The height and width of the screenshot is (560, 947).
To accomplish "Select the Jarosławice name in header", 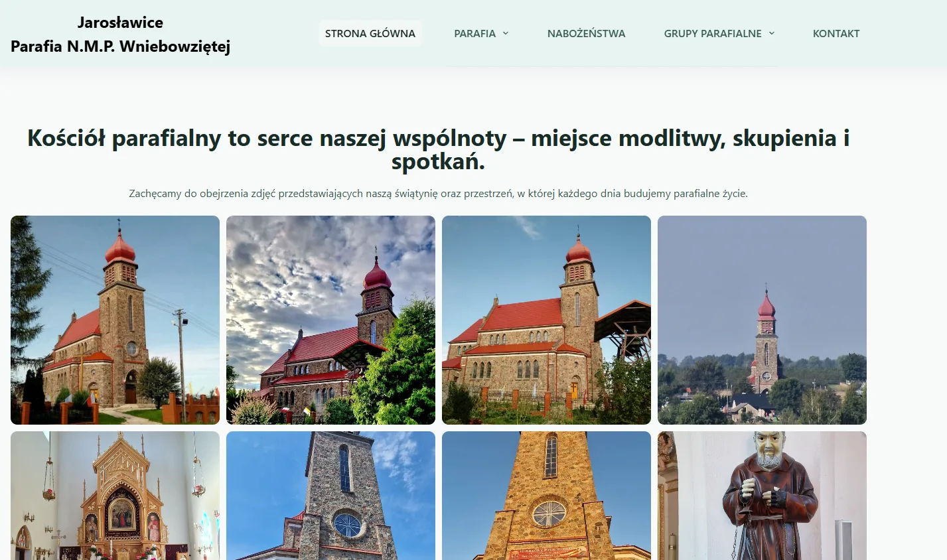I will pyautogui.click(x=120, y=23).
